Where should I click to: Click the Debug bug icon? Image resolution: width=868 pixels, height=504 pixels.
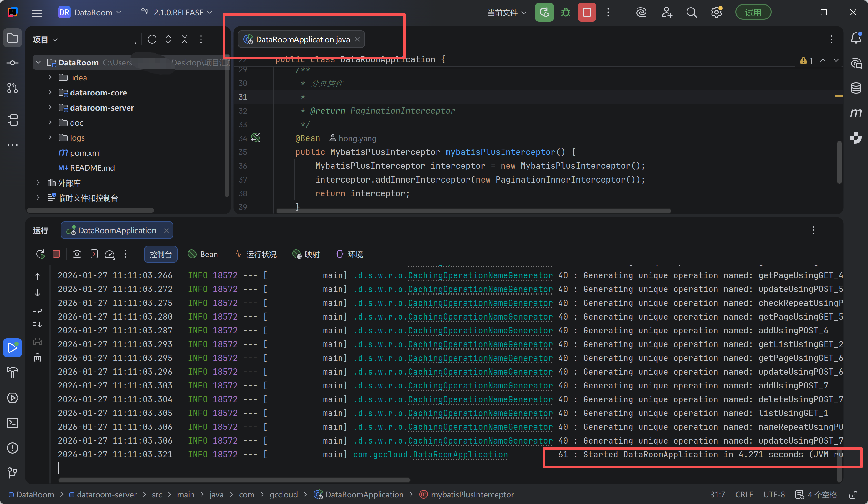coord(566,13)
